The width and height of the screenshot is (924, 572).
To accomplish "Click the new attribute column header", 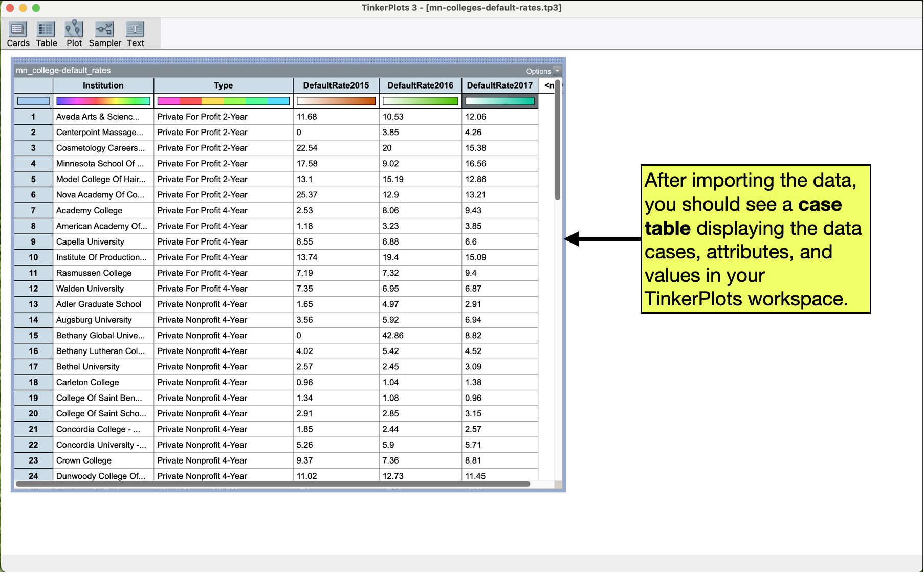I will 549,85.
